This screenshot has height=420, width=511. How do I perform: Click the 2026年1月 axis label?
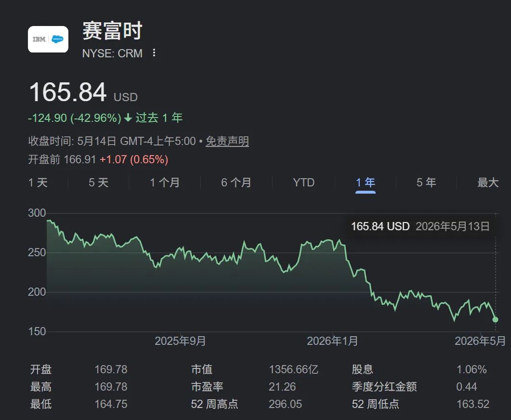pyautogui.click(x=332, y=341)
